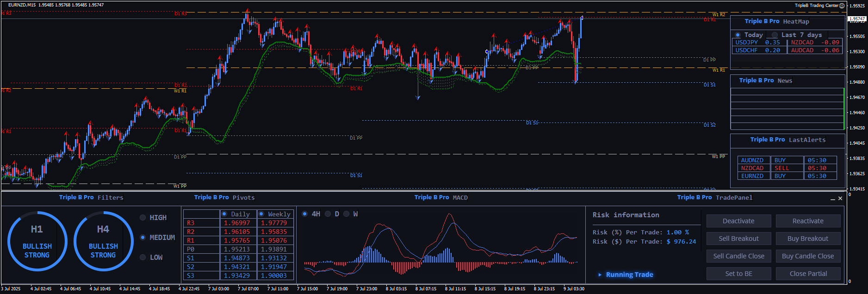
Task: Click the H1 Bullish Strong gauge
Action: (x=37, y=241)
